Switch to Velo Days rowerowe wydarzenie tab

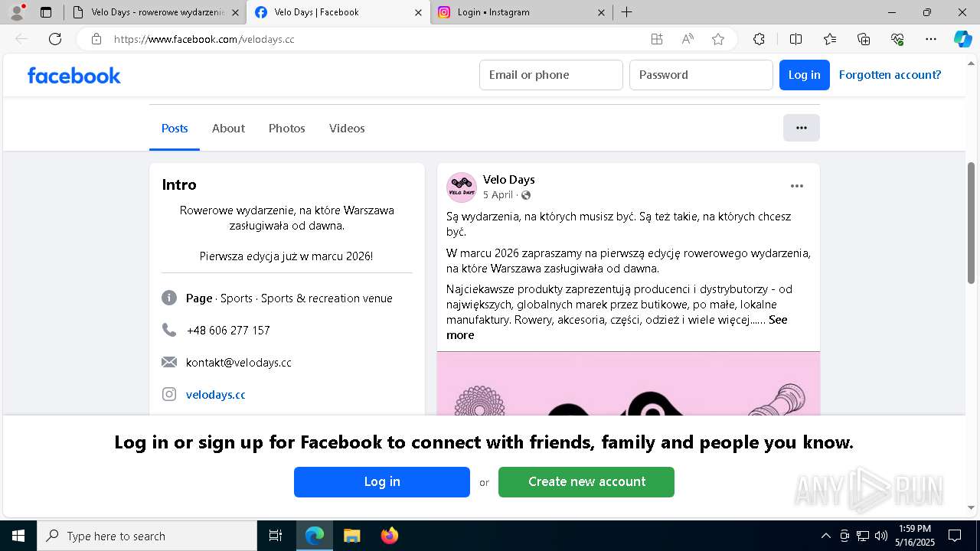[155, 12]
